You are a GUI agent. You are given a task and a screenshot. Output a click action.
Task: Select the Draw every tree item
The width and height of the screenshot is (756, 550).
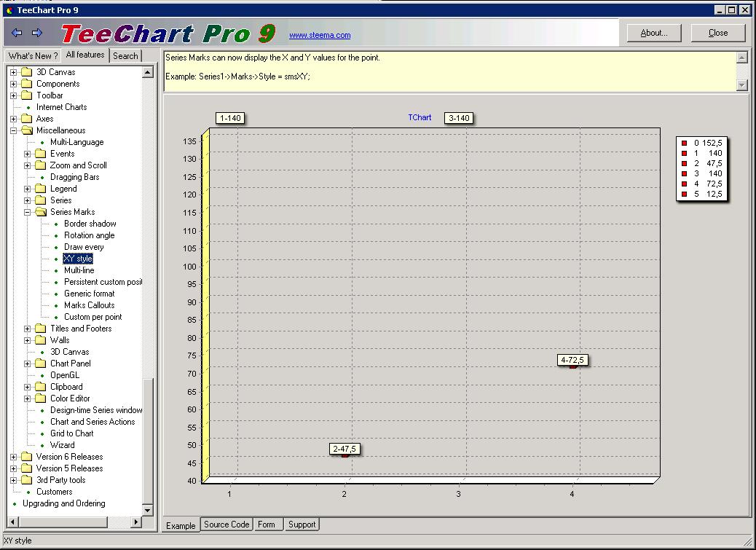tap(84, 247)
